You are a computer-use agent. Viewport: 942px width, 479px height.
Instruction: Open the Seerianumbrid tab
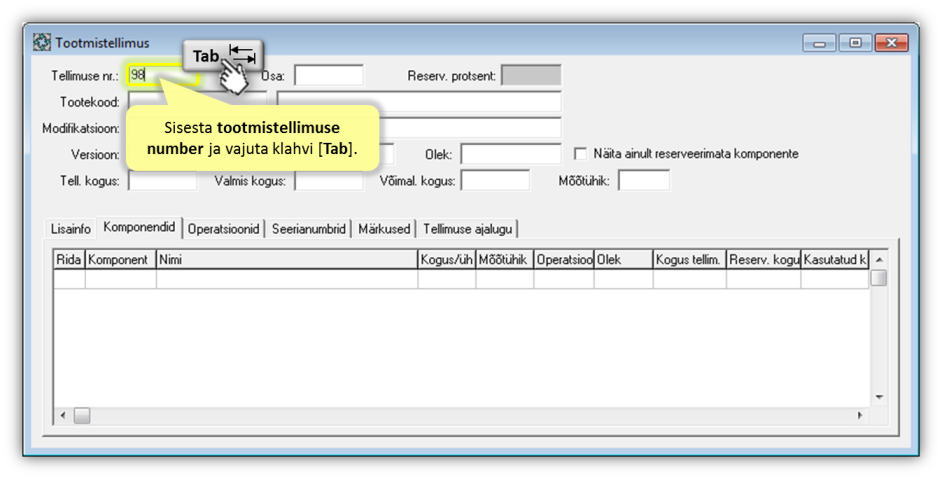309,229
